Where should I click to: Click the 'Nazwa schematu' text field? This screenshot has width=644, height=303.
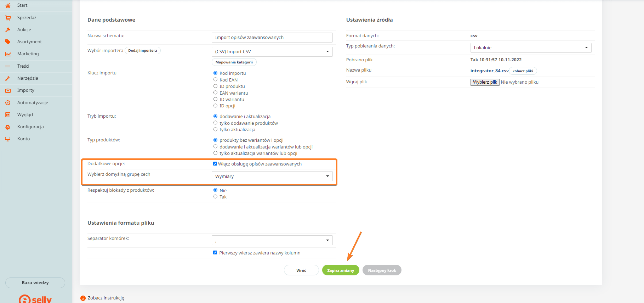[272, 38]
